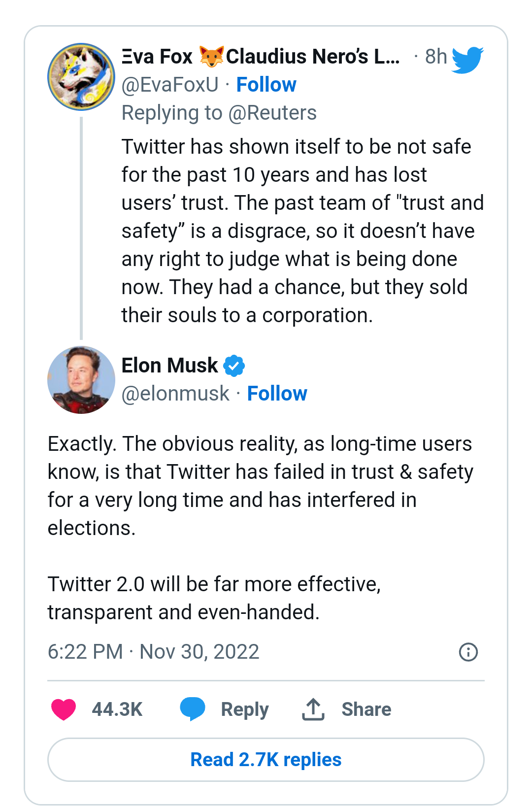
Task: Click the 8h time indicator
Action: pyautogui.click(x=435, y=57)
